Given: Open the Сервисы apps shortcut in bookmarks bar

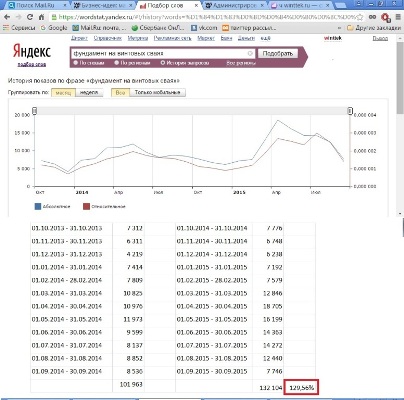Looking at the screenshot, I should (19, 28).
